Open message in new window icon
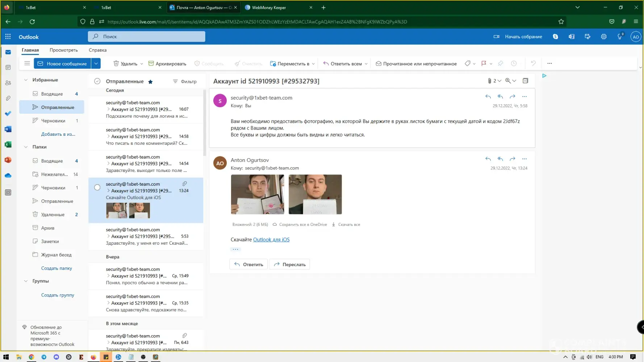 click(525, 81)
